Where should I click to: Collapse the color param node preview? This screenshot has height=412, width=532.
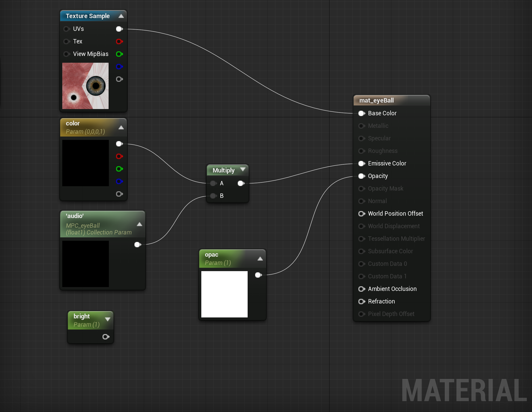tap(121, 128)
